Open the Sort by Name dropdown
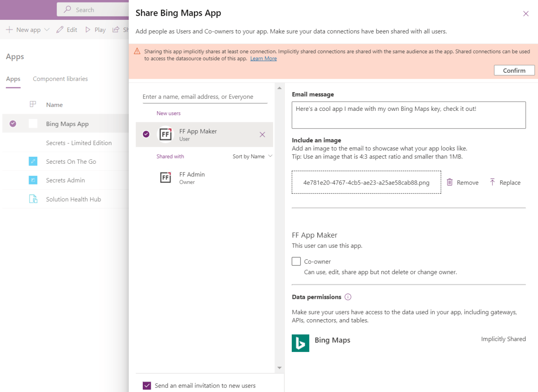The height and width of the screenshot is (392, 538). pos(252,156)
